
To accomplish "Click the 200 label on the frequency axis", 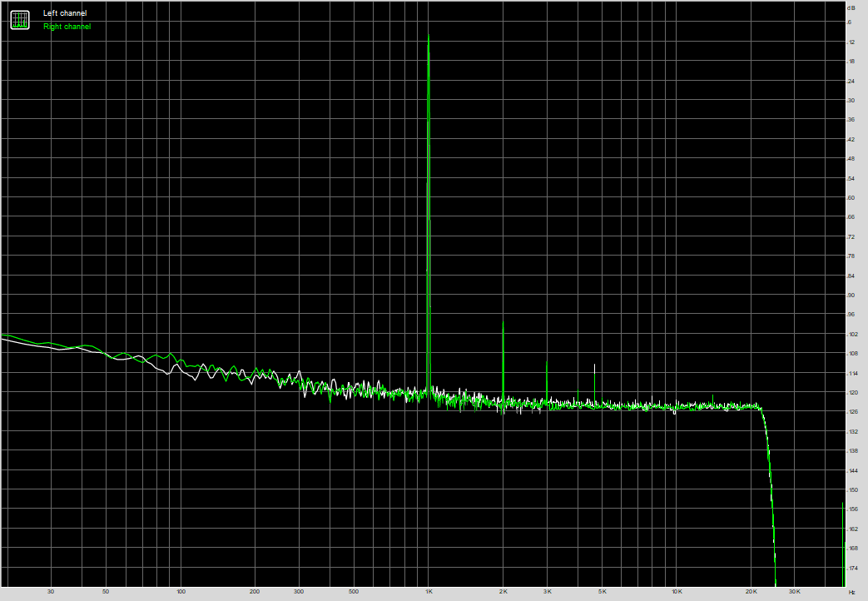I will pos(255,592).
